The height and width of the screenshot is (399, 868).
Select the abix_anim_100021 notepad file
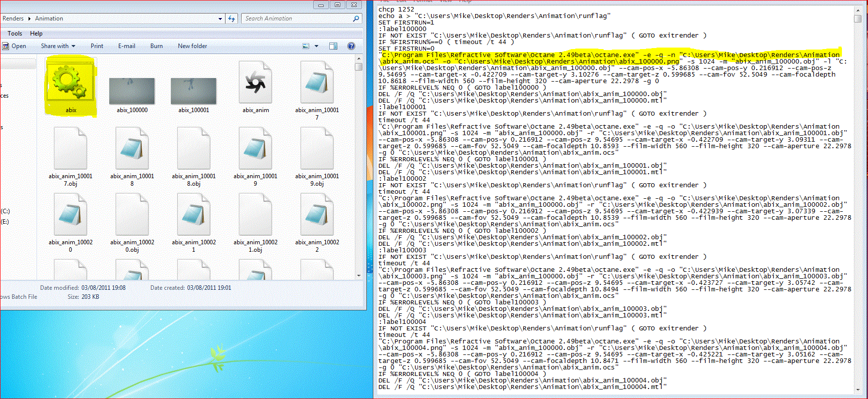[193, 215]
